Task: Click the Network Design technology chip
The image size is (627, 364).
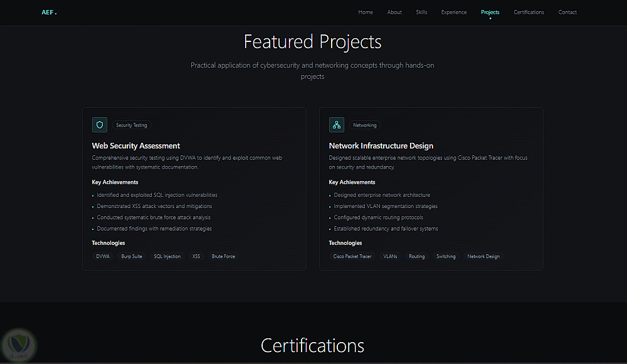Action: point(483,256)
